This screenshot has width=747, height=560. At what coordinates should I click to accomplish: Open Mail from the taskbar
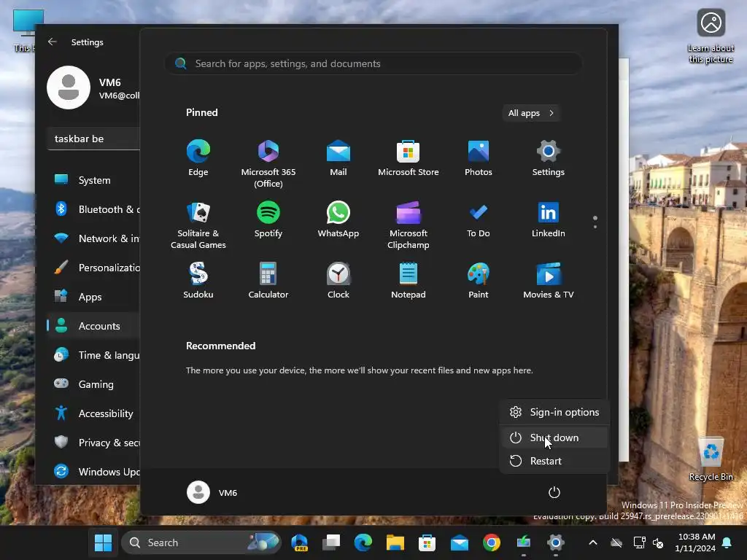(460, 542)
